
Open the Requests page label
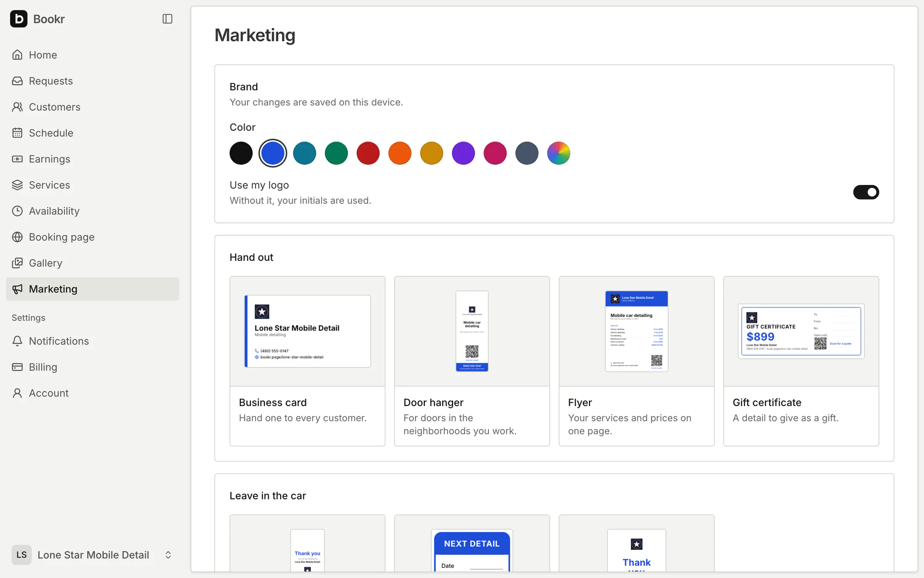[51, 81]
